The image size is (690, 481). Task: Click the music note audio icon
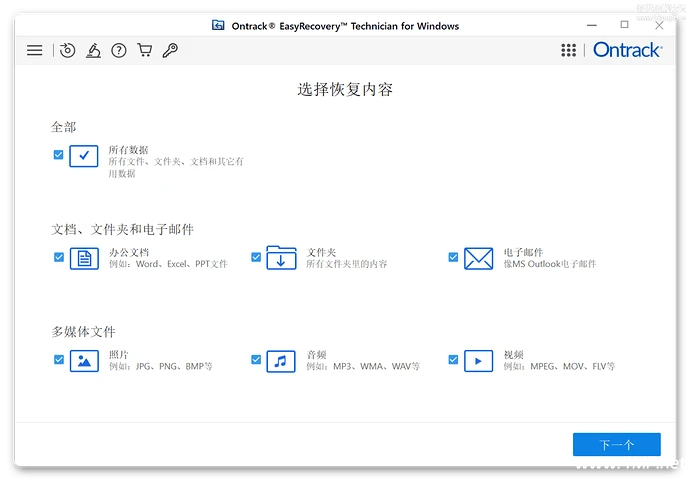pos(281,361)
